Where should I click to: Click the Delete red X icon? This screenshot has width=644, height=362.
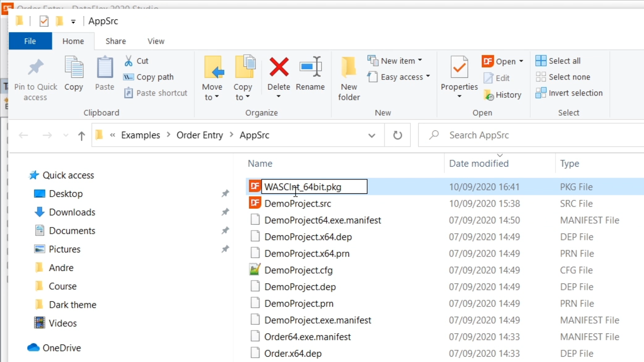point(279,67)
